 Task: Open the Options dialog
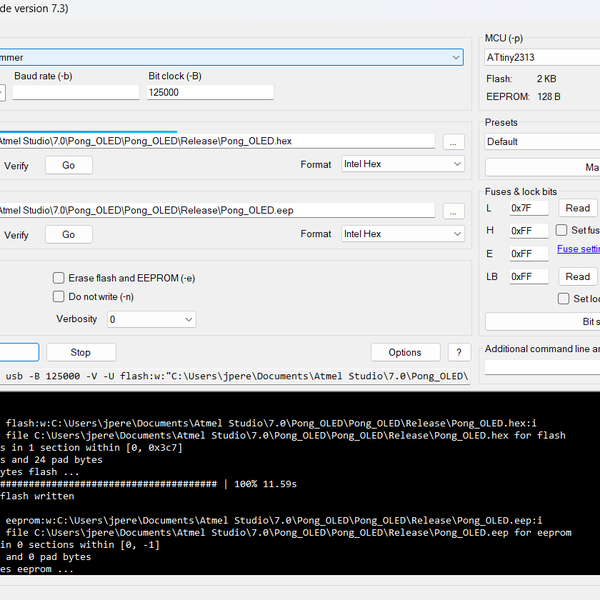click(x=405, y=352)
